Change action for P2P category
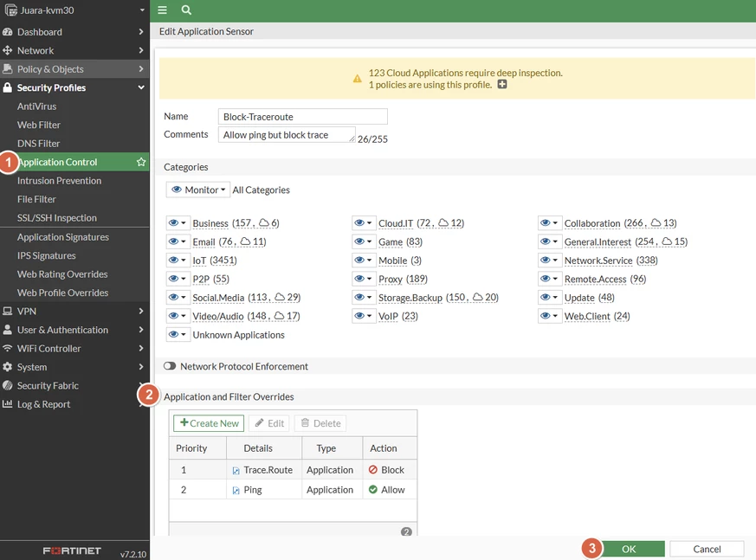Image resolution: width=756 pixels, height=560 pixels. click(178, 279)
